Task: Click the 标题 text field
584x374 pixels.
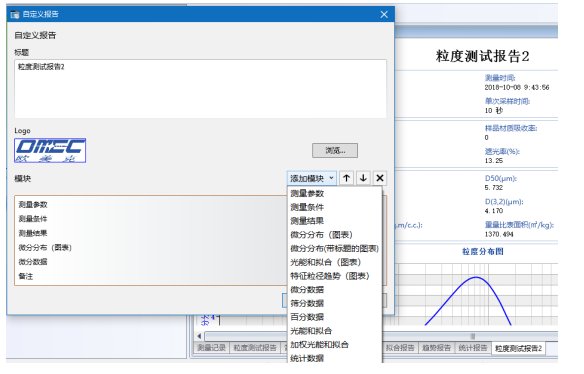Action: click(200, 89)
